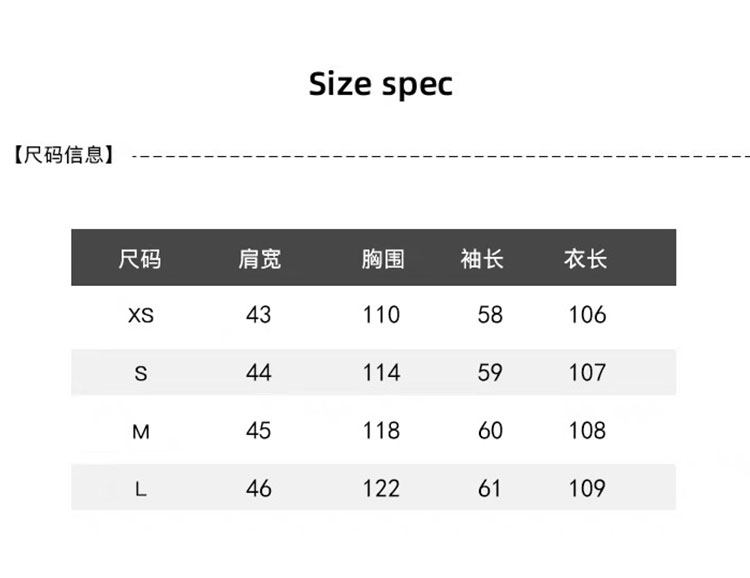This screenshot has height=578, width=750.
Task: Click the S size row label
Action: pyautogui.click(x=141, y=373)
